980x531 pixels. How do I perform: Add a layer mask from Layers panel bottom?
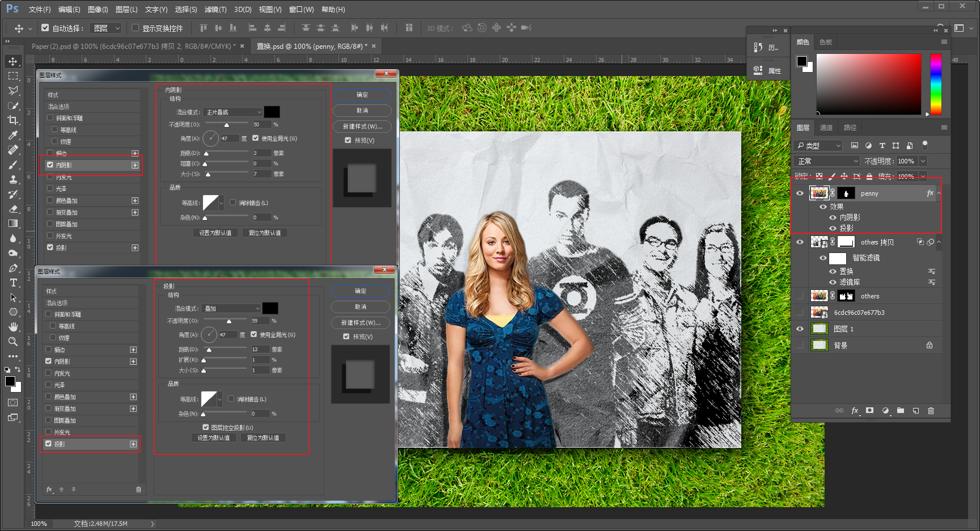point(870,411)
